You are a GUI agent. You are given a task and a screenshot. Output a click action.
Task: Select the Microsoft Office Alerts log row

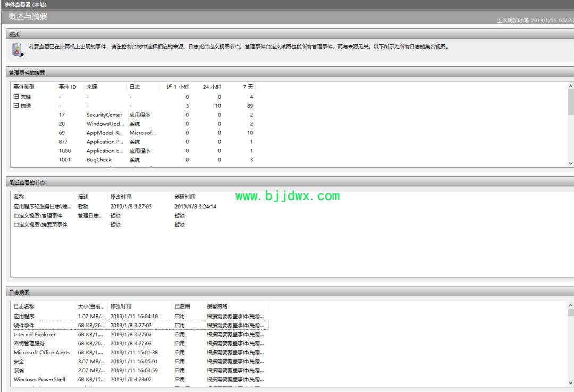[x=140, y=353]
